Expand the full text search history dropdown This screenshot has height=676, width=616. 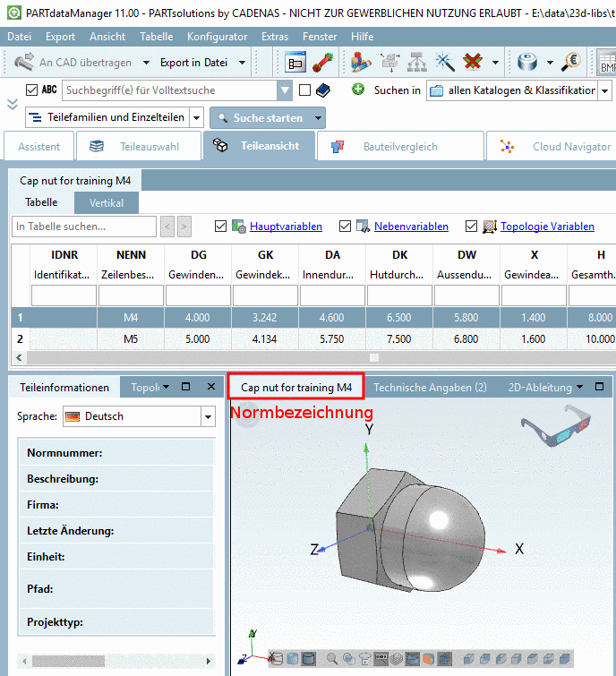tap(285, 90)
